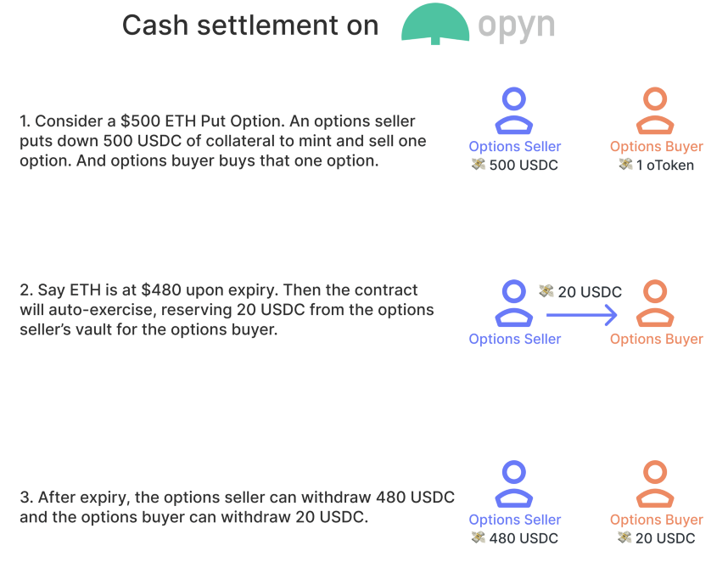Click the 1 oToken text
This screenshot has width=728, height=568.
665,165
